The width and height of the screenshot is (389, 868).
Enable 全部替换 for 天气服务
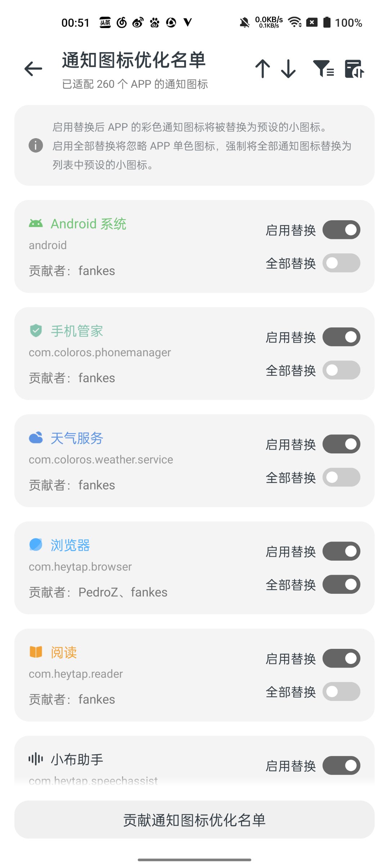[341, 478]
